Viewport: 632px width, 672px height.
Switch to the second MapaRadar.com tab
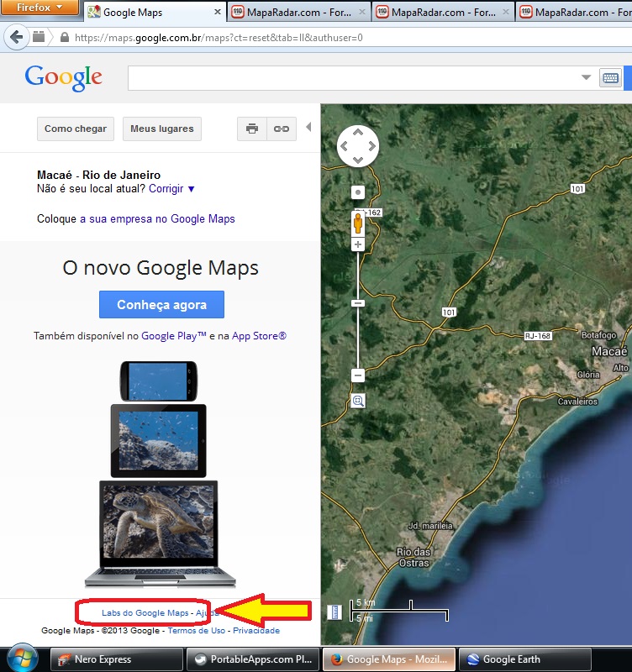click(444, 13)
